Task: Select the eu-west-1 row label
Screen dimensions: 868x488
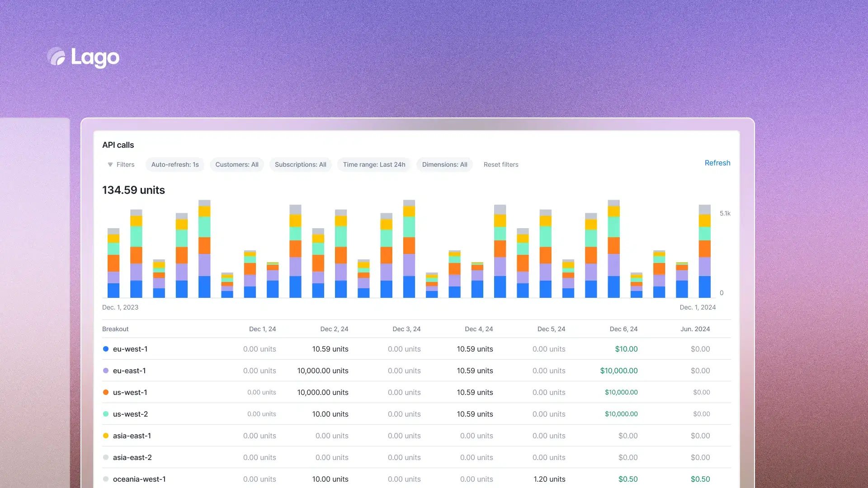Action: tap(130, 349)
